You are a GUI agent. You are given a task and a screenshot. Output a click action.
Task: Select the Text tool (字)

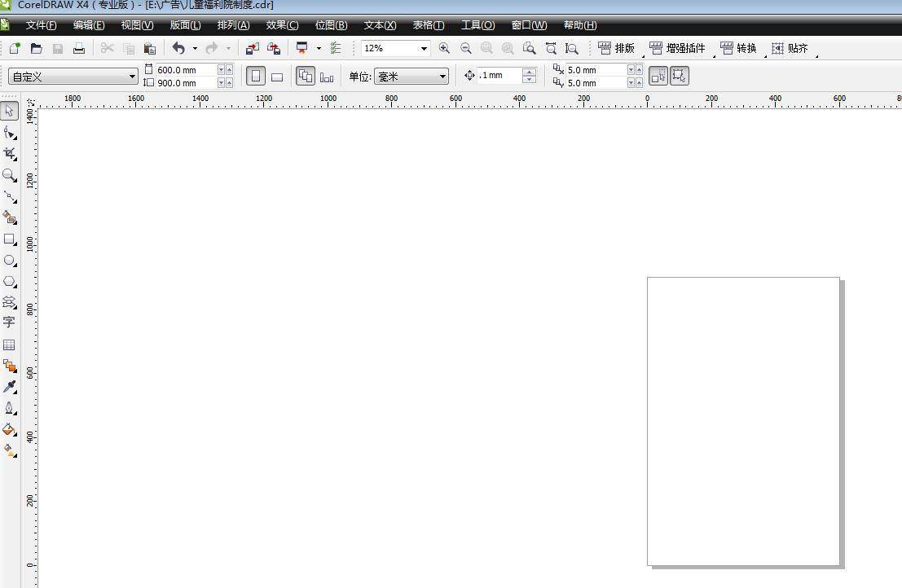pyautogui.click(x=10, y=323)
